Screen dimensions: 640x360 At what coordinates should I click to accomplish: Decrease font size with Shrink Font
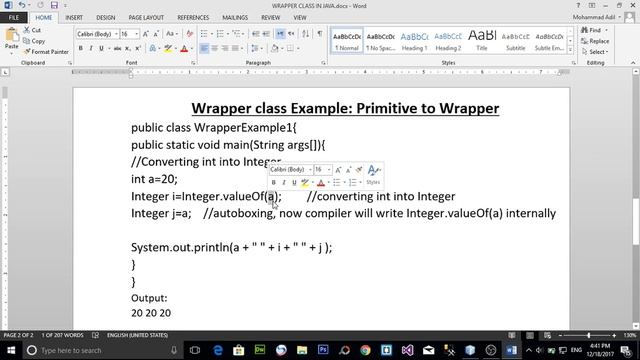click(x=156, y=34)
